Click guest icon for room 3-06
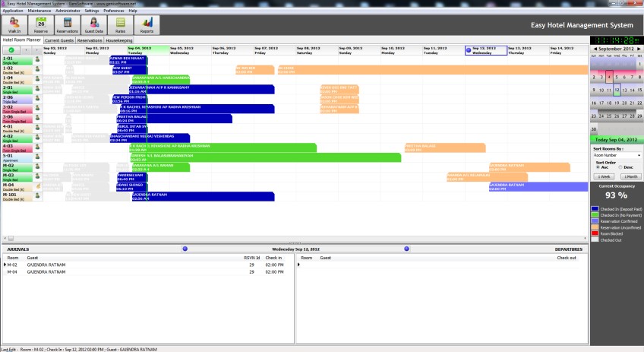The width and height of the screenshot is (644, 352). click(37, 118)
